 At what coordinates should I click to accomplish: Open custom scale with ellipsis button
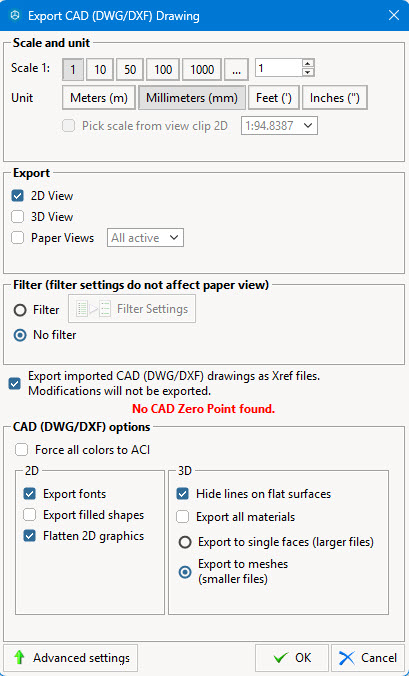pyautogui.click(x=236, y=69)
